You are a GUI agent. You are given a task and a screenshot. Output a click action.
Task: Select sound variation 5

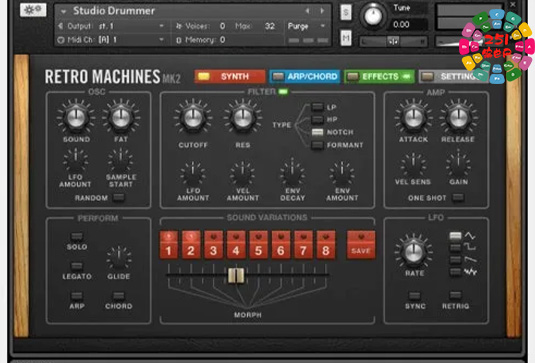tap(258, 245)
